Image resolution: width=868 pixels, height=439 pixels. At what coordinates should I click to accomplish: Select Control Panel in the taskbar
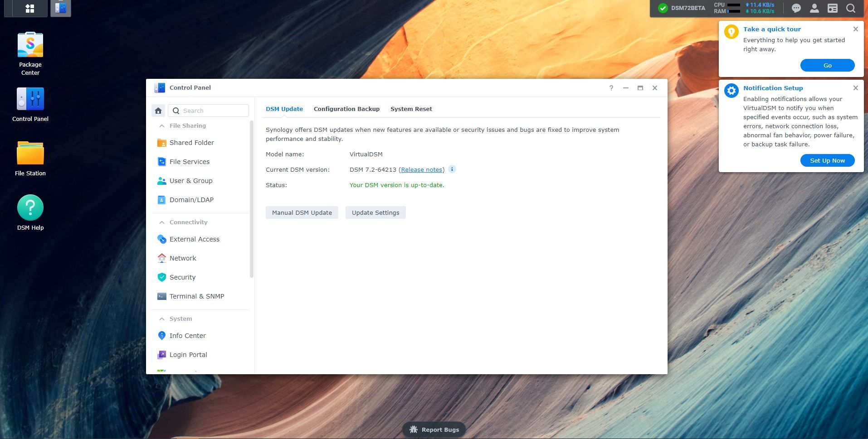(x=61, y=8)
